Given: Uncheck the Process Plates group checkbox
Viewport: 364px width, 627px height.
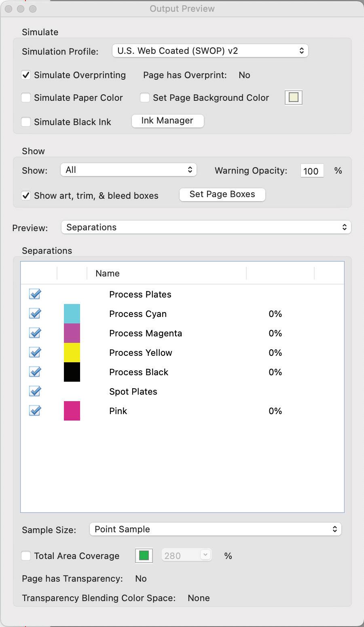Looking at the screenshot, I should click(x=35, y=294).
